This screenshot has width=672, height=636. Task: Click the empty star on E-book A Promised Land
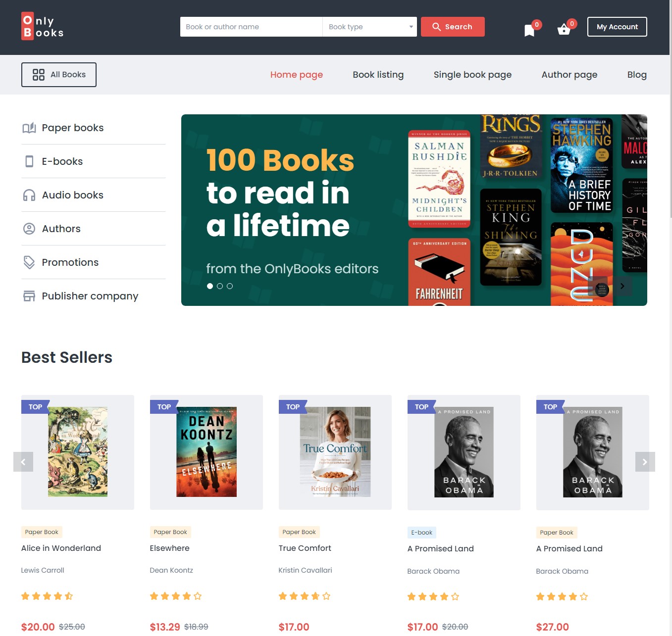coord(455,596)
